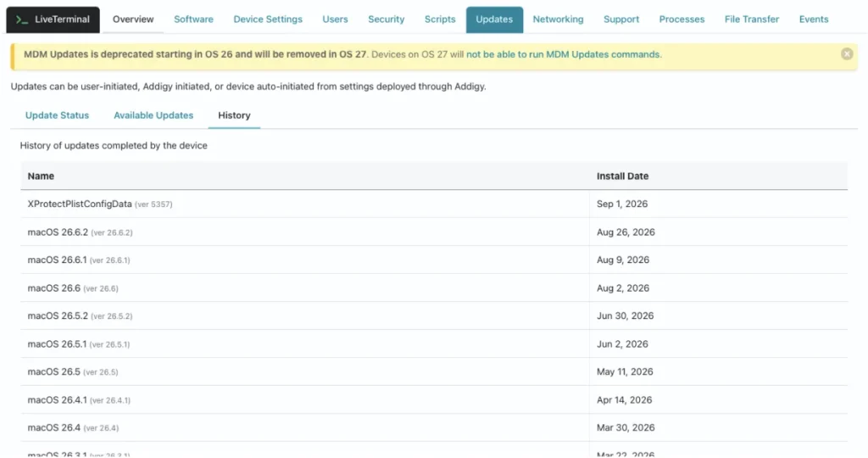This screenshot has width=868, height=458.
Task: Switch to the File Transfer tab
Action: [x=751, y=20]
